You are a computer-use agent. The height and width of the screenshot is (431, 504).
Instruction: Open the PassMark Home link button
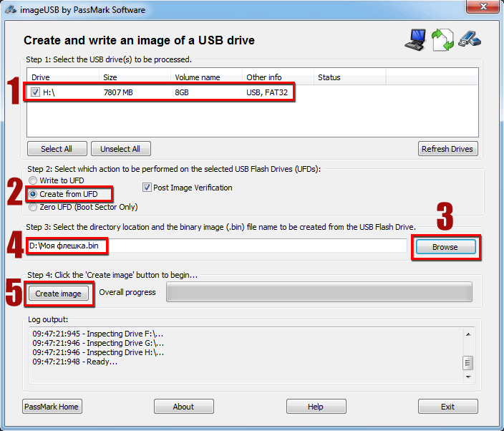point(52,407)
